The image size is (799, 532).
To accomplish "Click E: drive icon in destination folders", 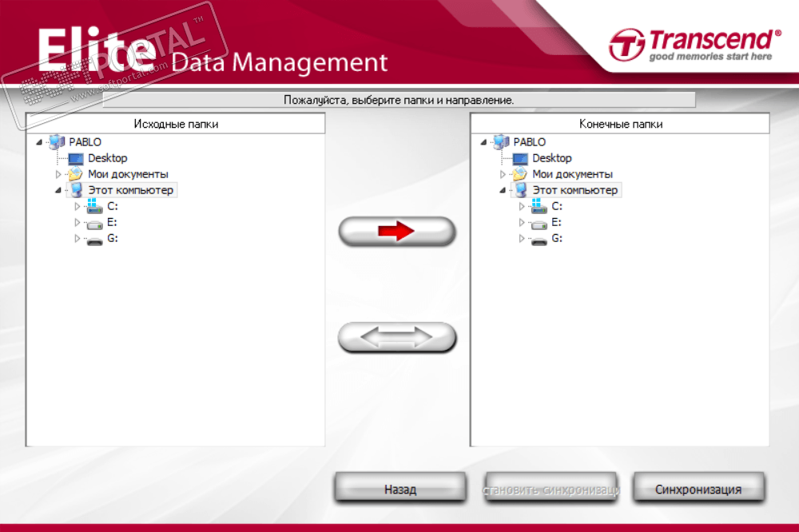I will (x=539, y=224).
